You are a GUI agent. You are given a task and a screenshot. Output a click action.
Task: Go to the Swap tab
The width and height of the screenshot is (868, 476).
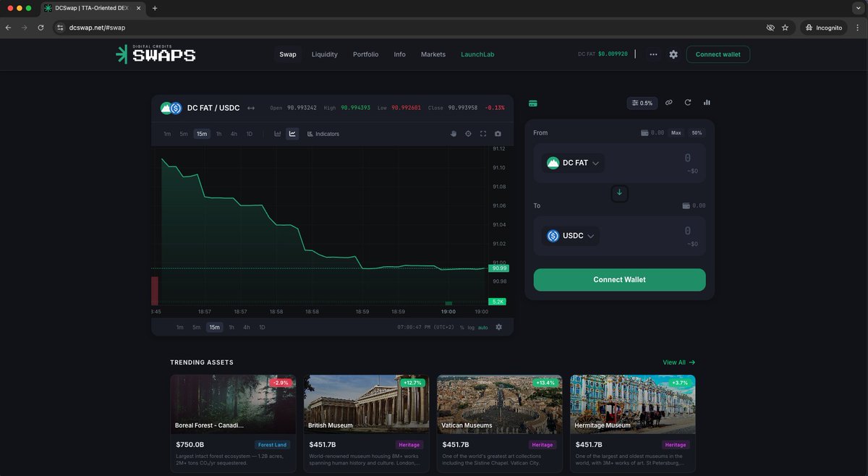pyautogui.click(x=288, y=54)
